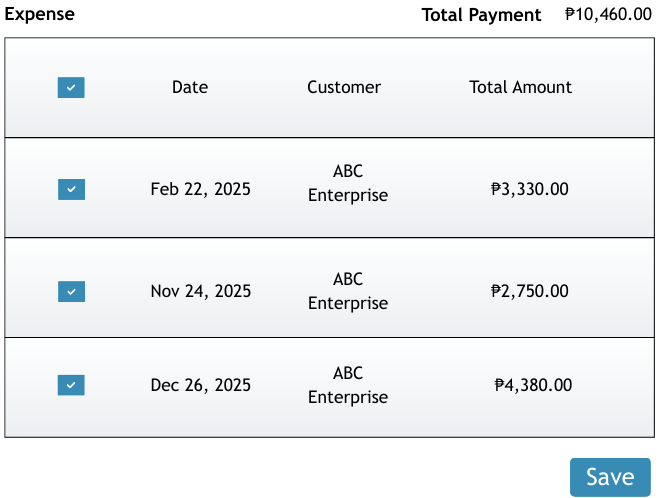Image resolution: width=659 pixels, height=498 pixels.
Task: Click the Customer column header
Action: (x=344, y=87)
